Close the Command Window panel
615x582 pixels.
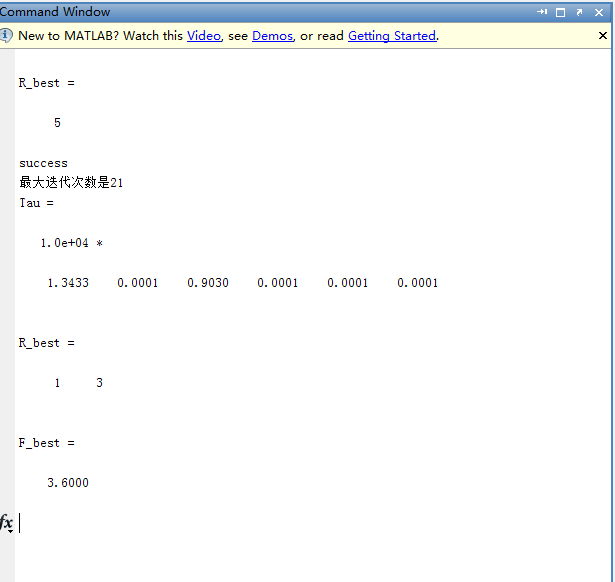599,13
